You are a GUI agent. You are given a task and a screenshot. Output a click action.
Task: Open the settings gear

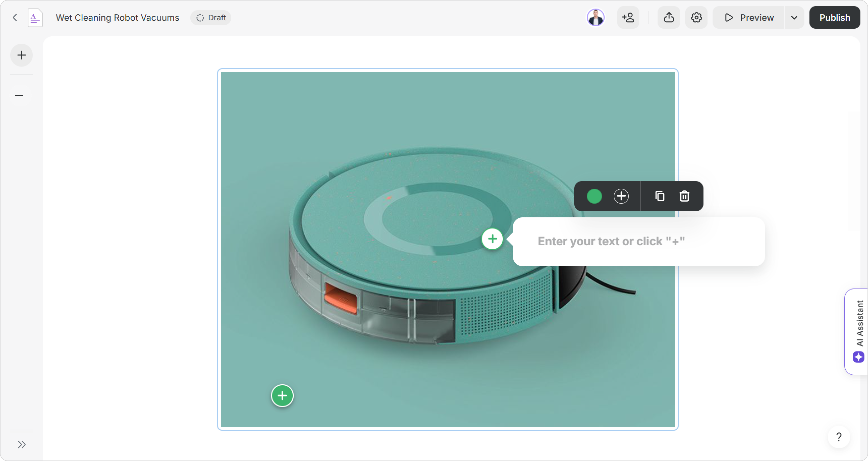[x=696, y=17]
